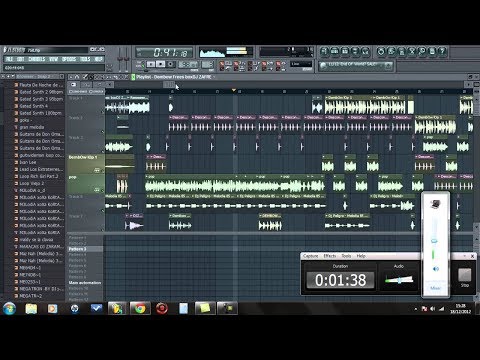Open Google Chrome from the taskbar
This screenshot has height=360, width=480.
(140, 308)
